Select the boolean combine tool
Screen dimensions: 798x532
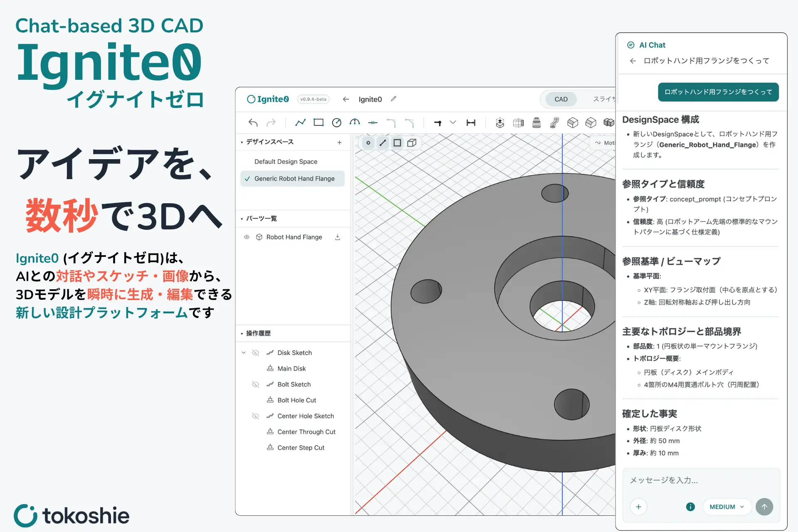609,123
